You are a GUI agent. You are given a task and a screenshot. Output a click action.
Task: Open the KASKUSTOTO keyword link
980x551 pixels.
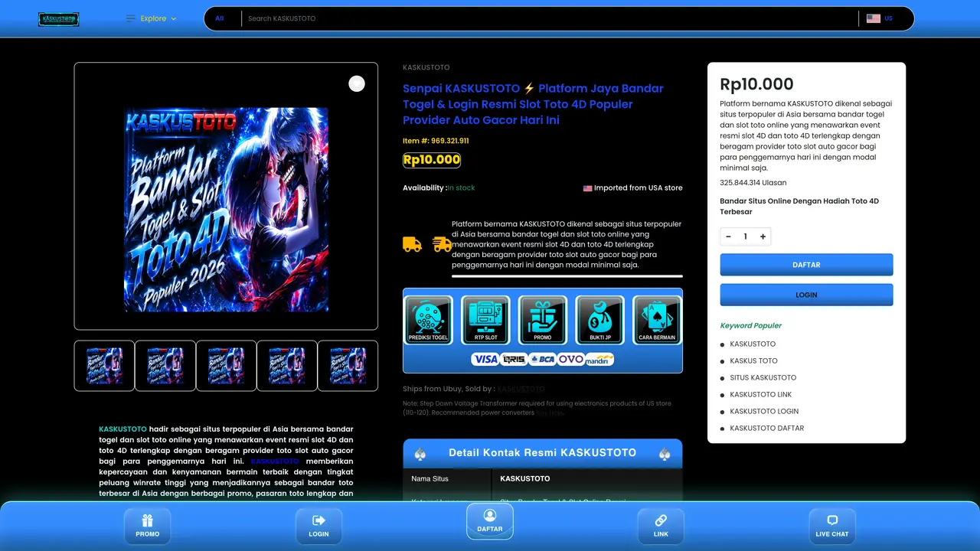pyautogui.click(x=753, y=344)
